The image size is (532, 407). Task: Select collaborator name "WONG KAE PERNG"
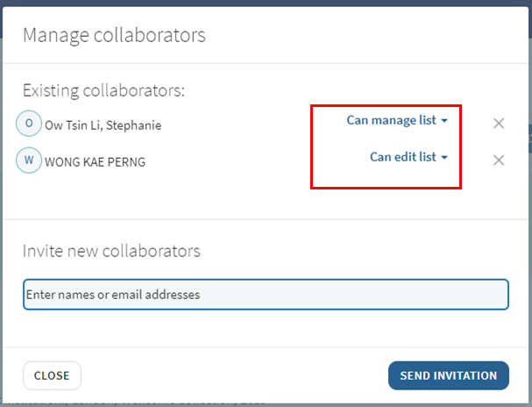(96, 162)
